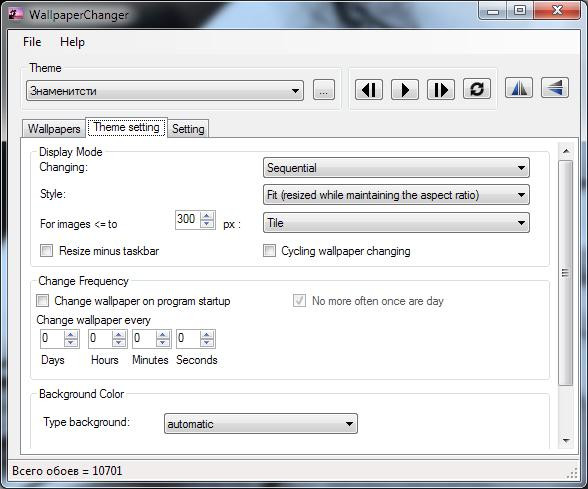Decrease the Minutes spinner value
Viewport: 588px width, 489px height.
tap(163, 343)
